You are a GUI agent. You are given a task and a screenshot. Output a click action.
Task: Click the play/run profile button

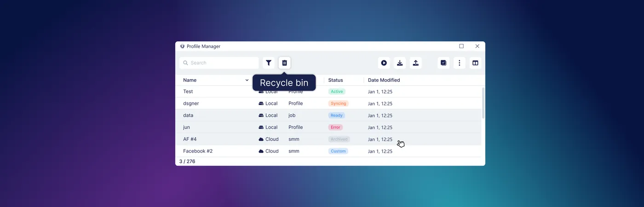(x=384, y=63)
